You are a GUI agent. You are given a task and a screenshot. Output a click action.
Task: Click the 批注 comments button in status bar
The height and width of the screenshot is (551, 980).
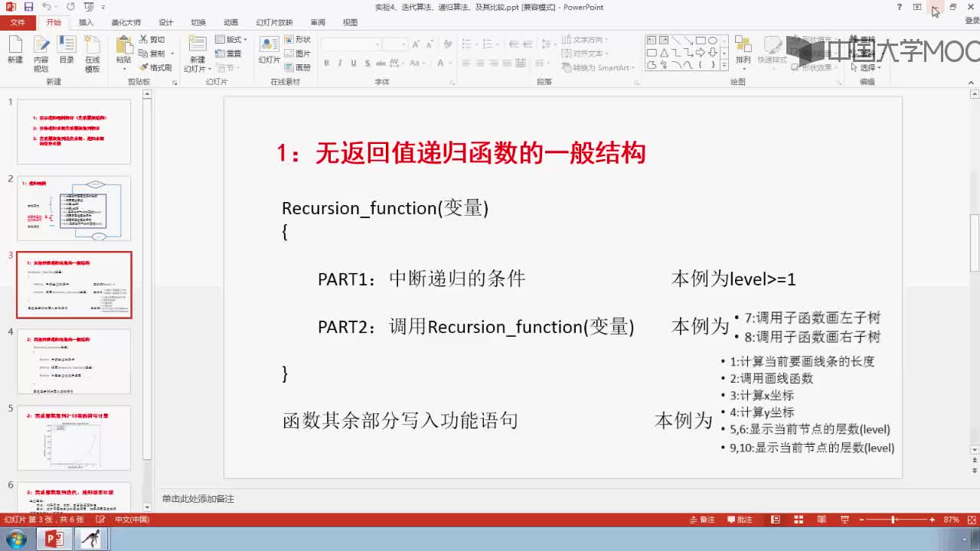(x=738, y=520)
